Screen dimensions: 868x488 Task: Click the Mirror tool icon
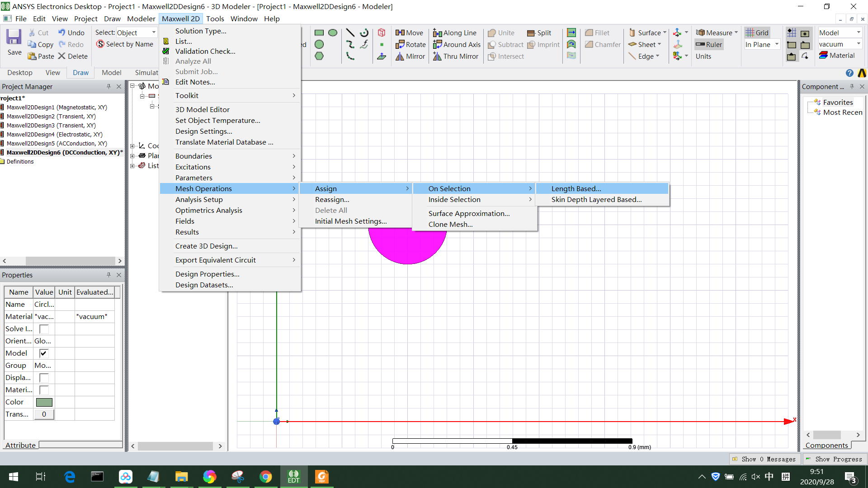point(410,56)
